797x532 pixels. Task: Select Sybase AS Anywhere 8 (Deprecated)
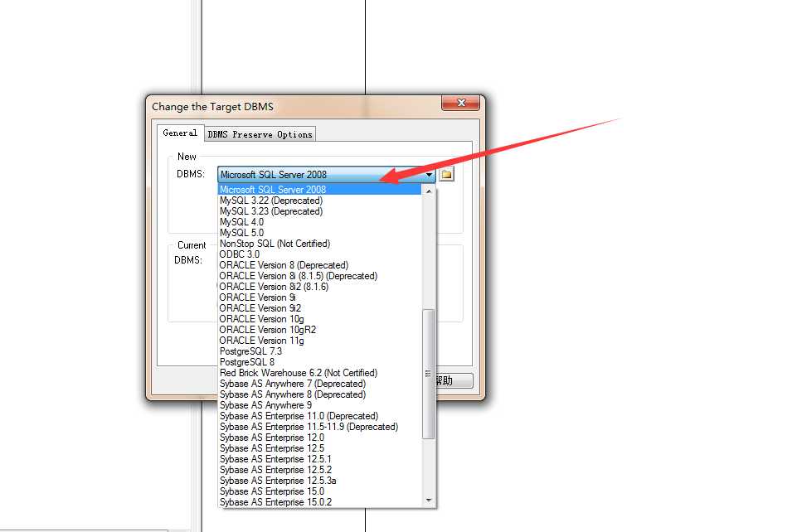(x=320, y=394)
